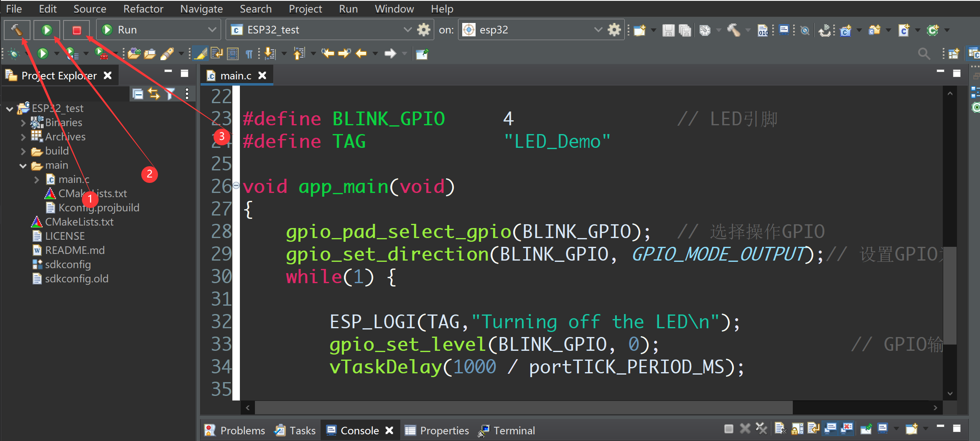Image resolution: width=980 pixels, height=441 pixels.
Task: Open the esp32 target gear settings
Action: pyautogui.click(x=614, y=29)
